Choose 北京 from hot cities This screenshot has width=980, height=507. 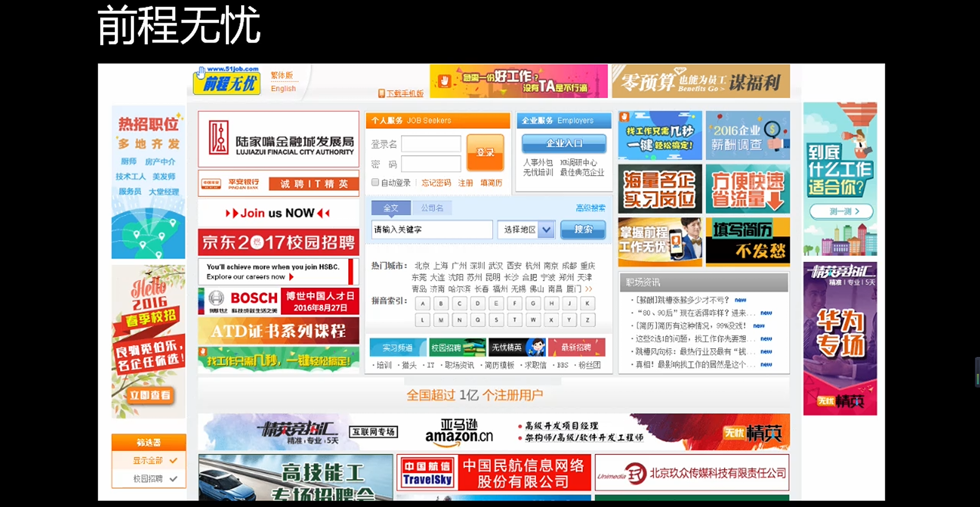422,265
